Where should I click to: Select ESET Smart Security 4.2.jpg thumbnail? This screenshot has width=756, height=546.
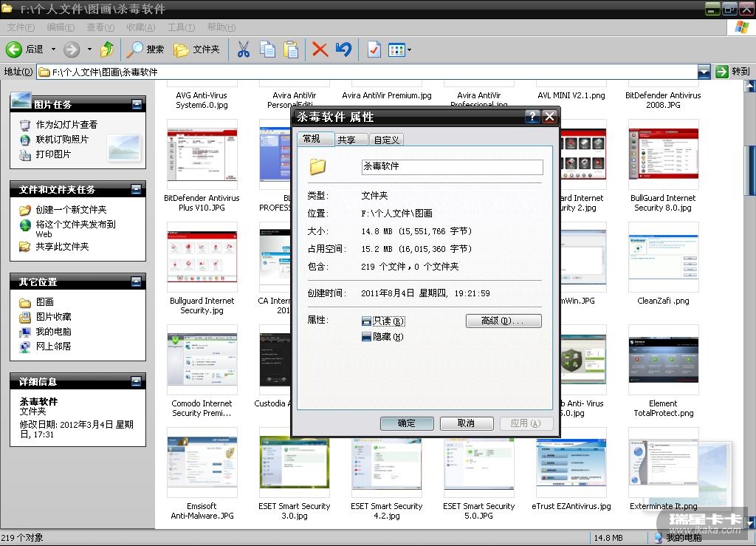tap(387, 463)
